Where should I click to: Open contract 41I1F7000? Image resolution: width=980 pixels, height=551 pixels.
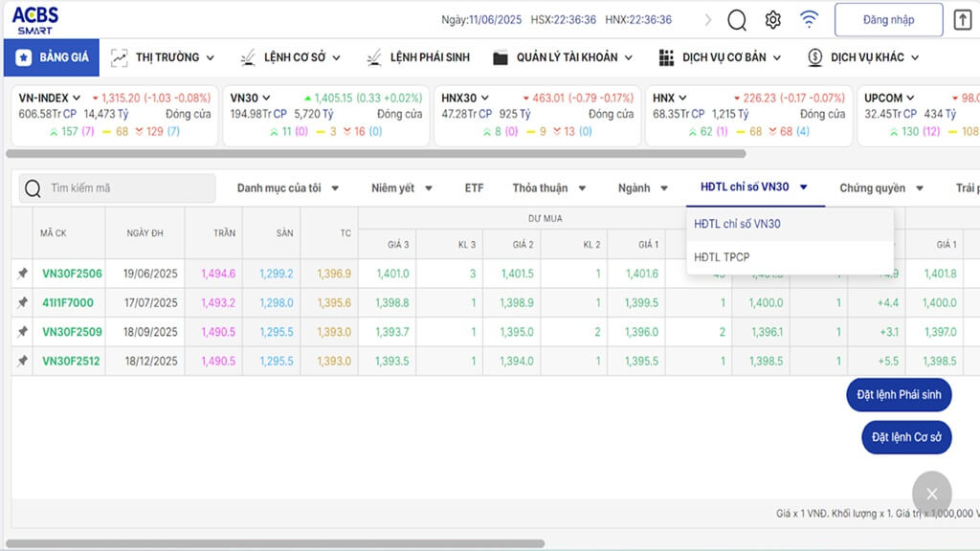tap(68, 302)
